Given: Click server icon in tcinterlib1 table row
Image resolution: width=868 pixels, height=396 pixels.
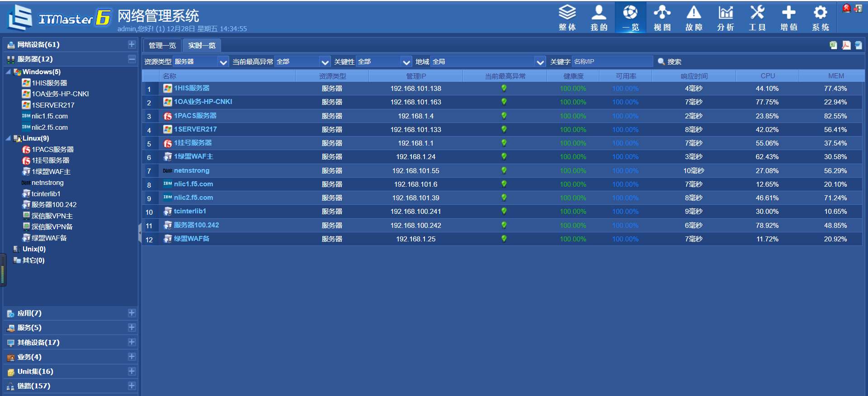Looking at the screenshot, I should click(168, 211).
